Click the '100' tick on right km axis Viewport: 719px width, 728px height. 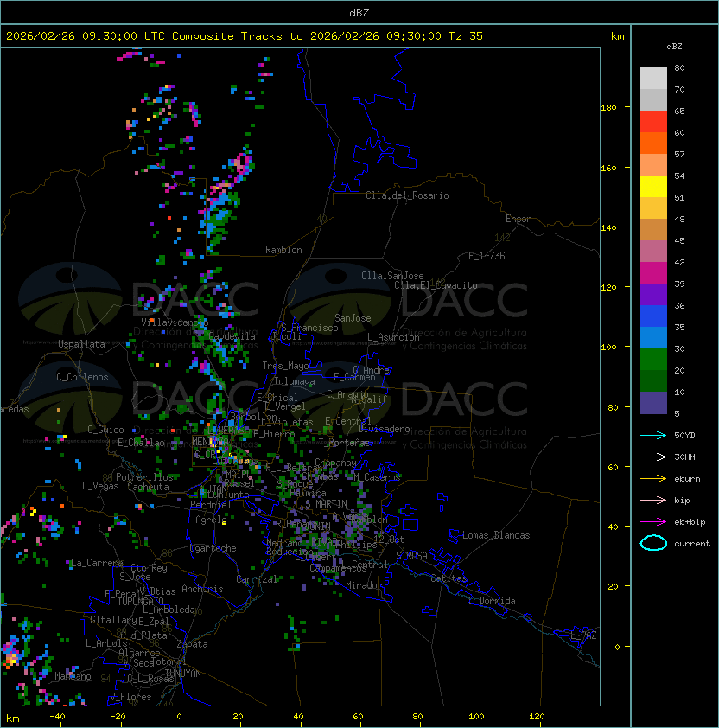pos(608,348)
